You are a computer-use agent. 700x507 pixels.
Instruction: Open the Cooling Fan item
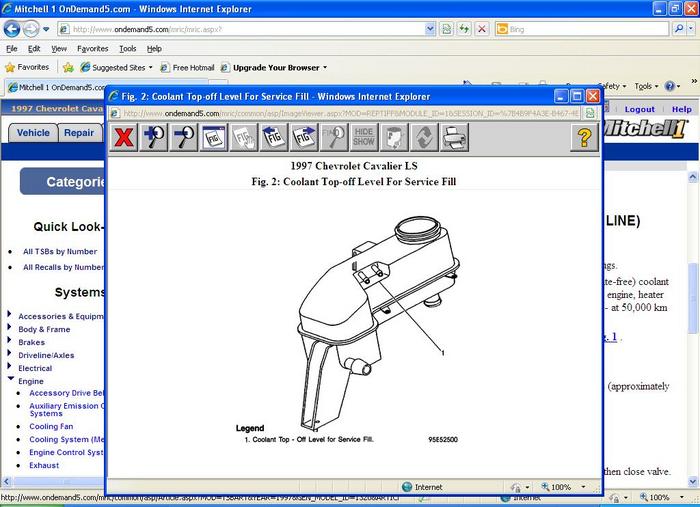click(x=51, y=427)
